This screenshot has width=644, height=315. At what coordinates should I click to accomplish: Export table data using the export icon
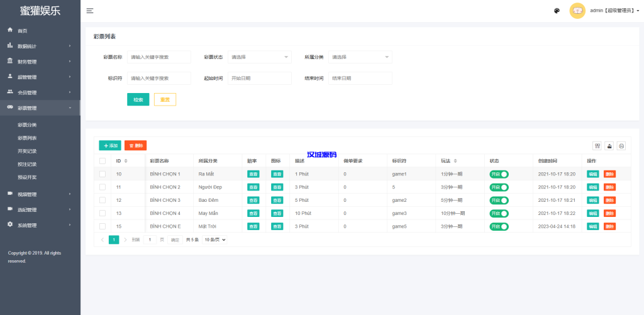point(609,146)
